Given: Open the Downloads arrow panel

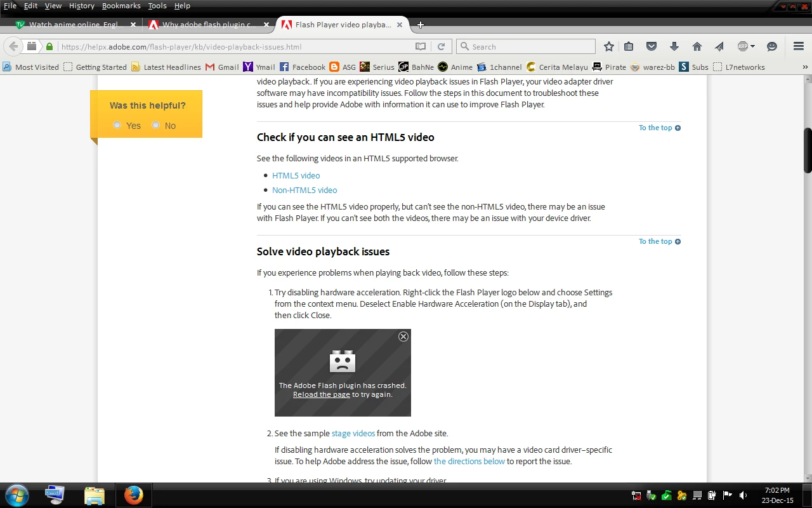Looking at the screenshot, I should pos(674,46).
